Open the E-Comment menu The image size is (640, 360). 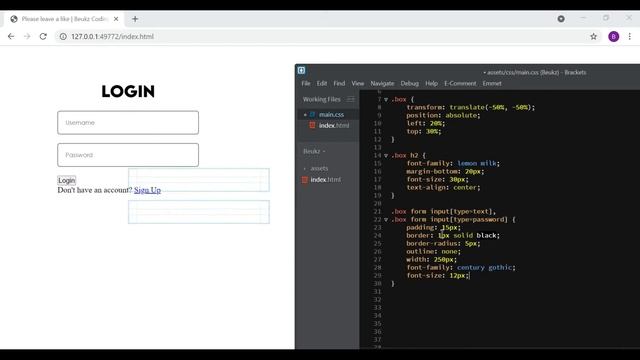click(460, 83)
